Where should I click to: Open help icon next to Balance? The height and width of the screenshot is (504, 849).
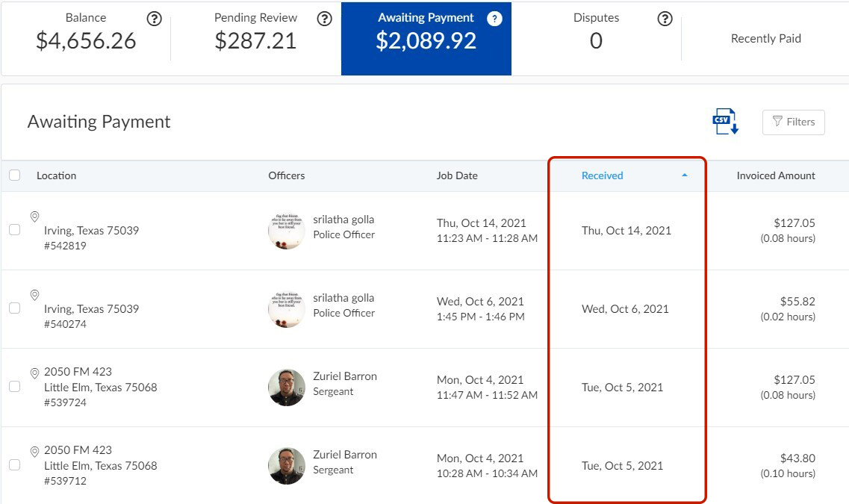pyautogui.click(x=155, y=19)
